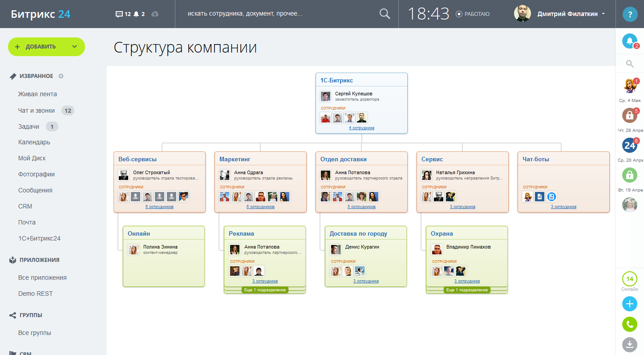The width and height of the screenshot is (644, 355).
Task: Click the gray download arrow icon
Action: coord(629,344)
